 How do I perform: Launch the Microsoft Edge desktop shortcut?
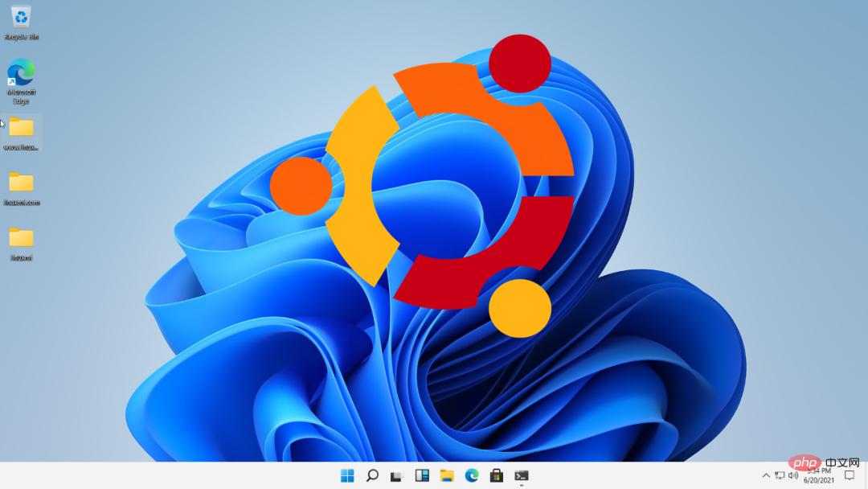[x=20, y=78]
